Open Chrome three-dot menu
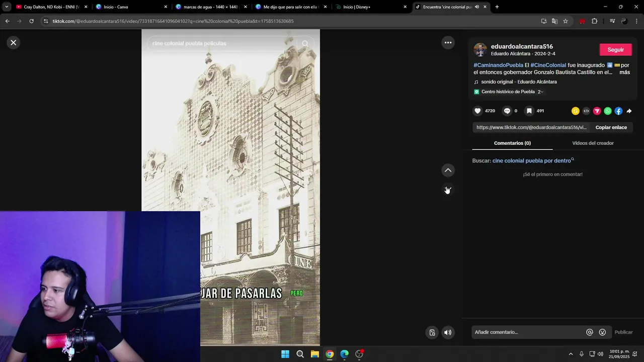Viewport: 644px width, 362px height. 637,21
